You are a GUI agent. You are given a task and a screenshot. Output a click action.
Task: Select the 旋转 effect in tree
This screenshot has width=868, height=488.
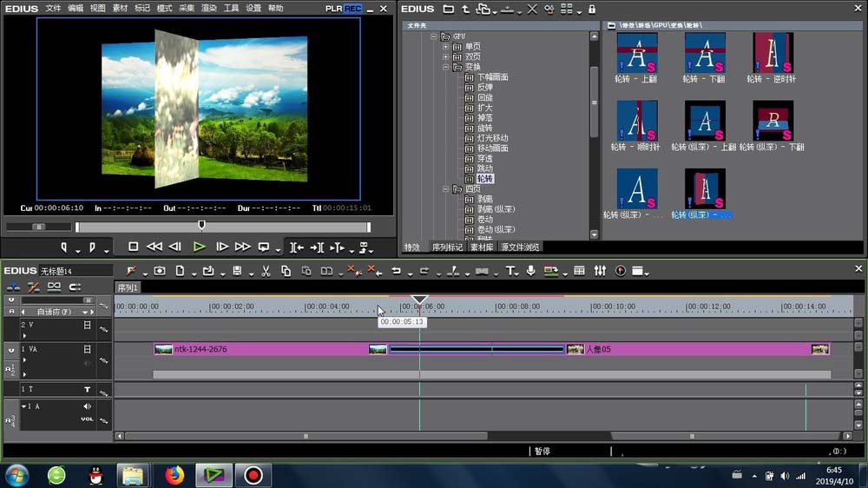pos(484,128)
